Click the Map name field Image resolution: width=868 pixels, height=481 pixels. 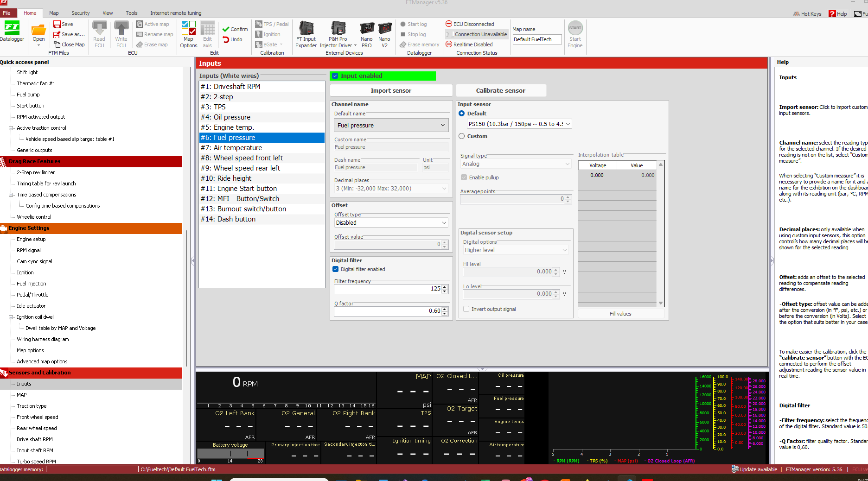coord(537,39)
